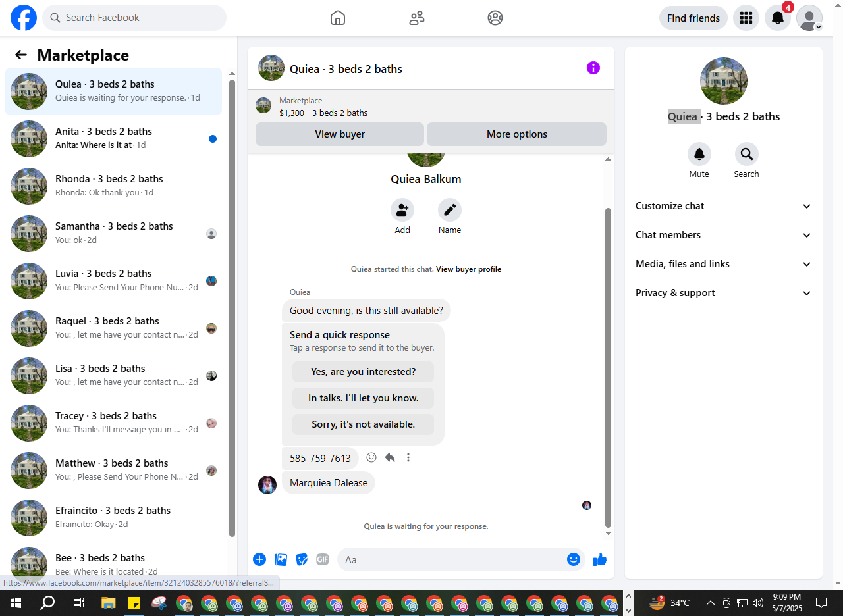The image size is (843, 616).
Task: Open more actions plus icon in composer
Action: point(259,559)
